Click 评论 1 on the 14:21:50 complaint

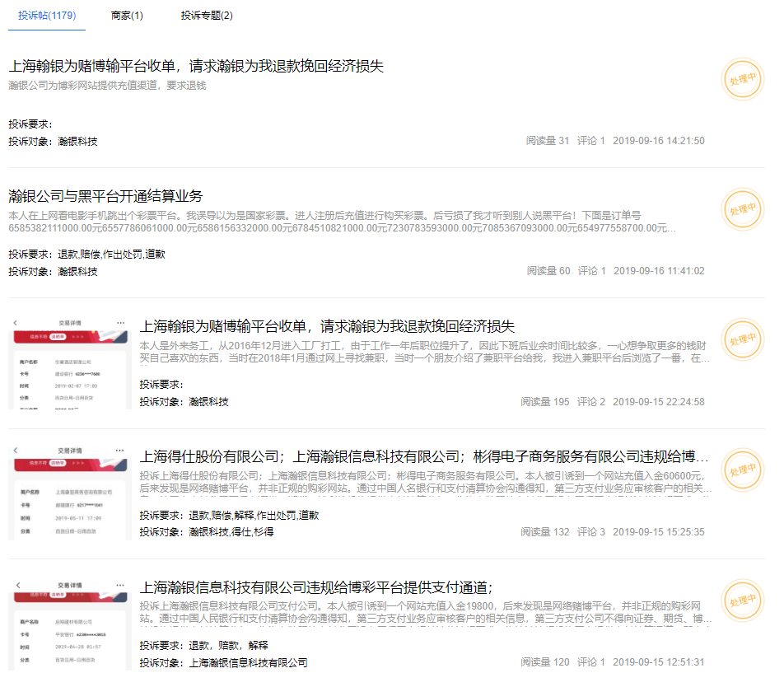pos(591,141)
